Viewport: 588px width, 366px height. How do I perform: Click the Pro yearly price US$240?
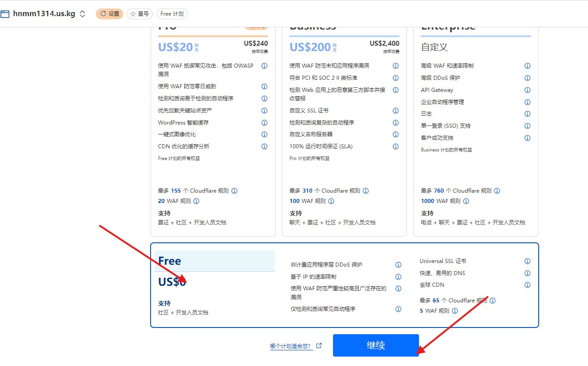coord(256,43)
